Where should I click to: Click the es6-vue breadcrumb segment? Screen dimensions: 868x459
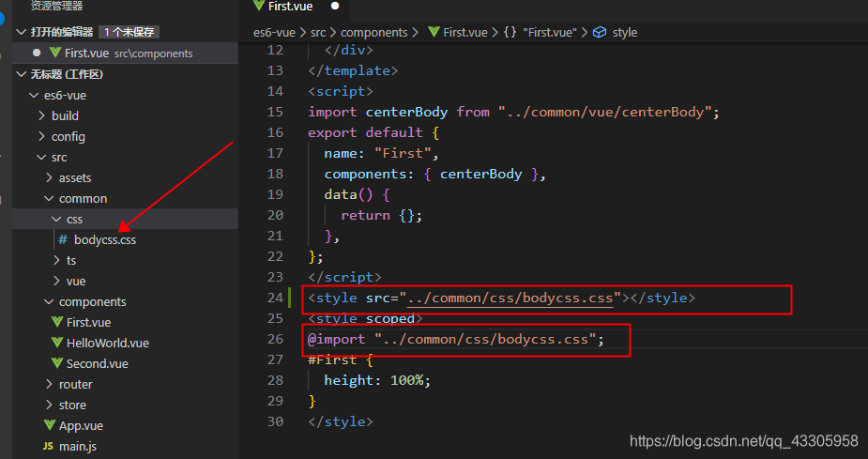pos(274,32)
